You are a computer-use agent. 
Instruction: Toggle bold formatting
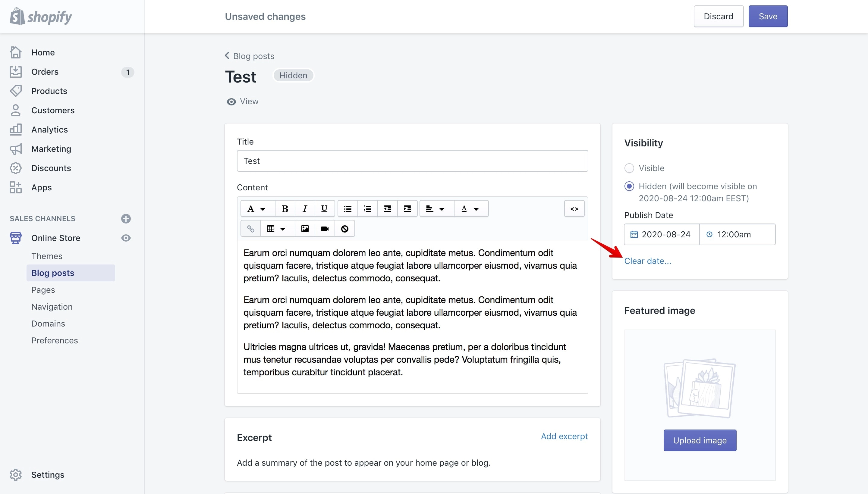285,209
